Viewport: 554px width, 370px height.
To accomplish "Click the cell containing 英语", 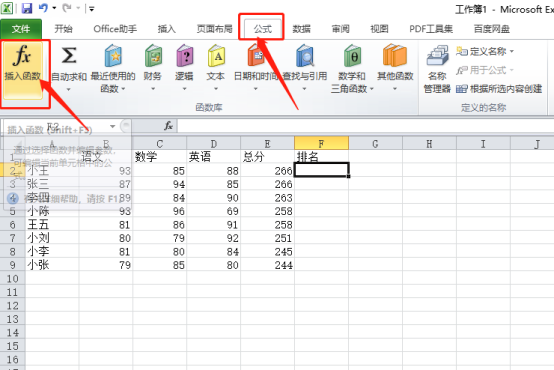I will tap(214, 157).
